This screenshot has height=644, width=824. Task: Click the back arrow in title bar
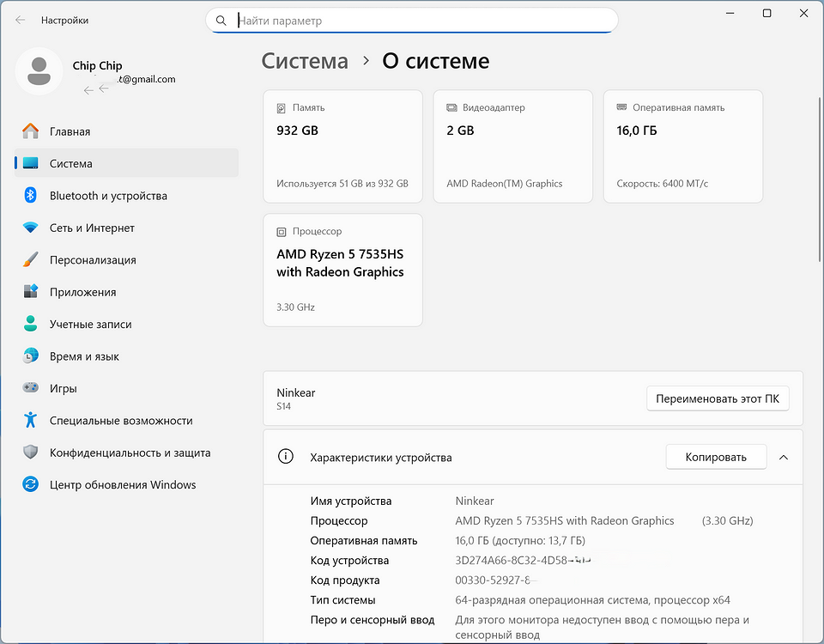pyautogui.click(x=21, y=20)
